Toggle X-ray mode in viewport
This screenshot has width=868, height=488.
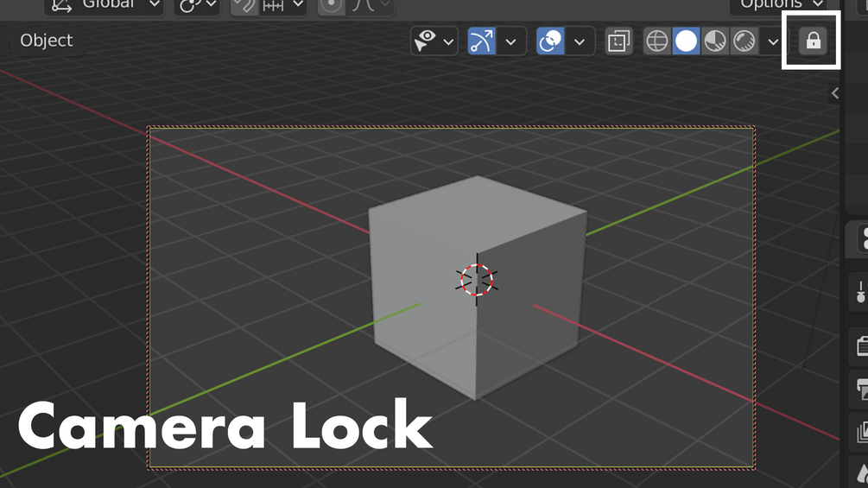[618, 41]
